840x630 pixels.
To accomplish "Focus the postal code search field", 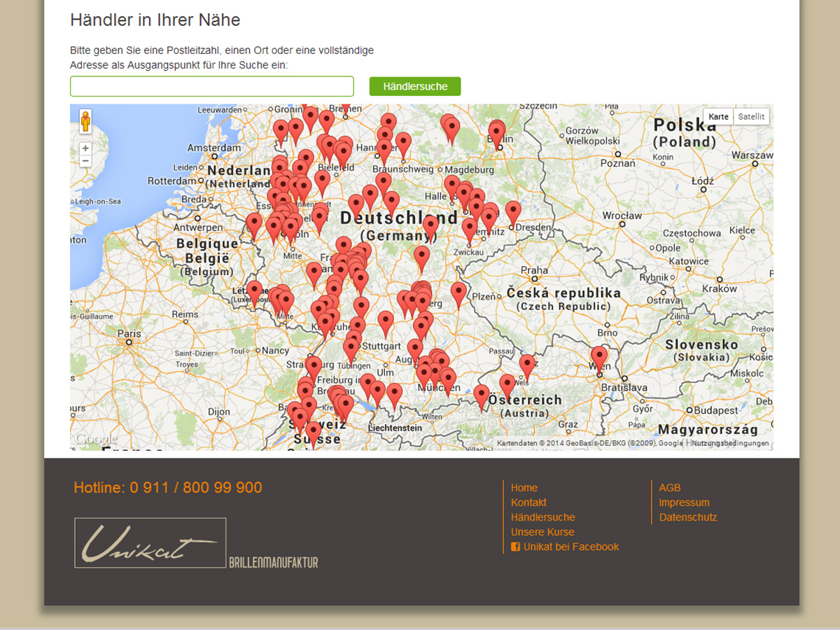I will pyautogui.click(x=211, y=87).
